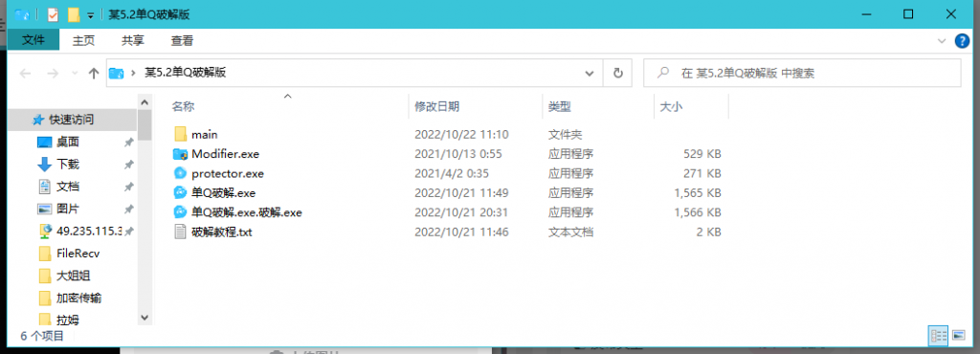Unpin 桌面 using its pin icon
980x354 pixels.
[x=128, y=143]
